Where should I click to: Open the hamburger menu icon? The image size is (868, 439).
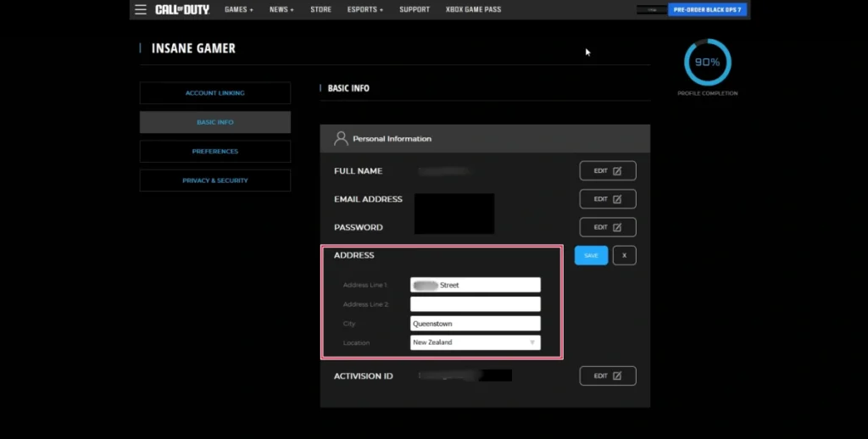click(x=141, y=9)
